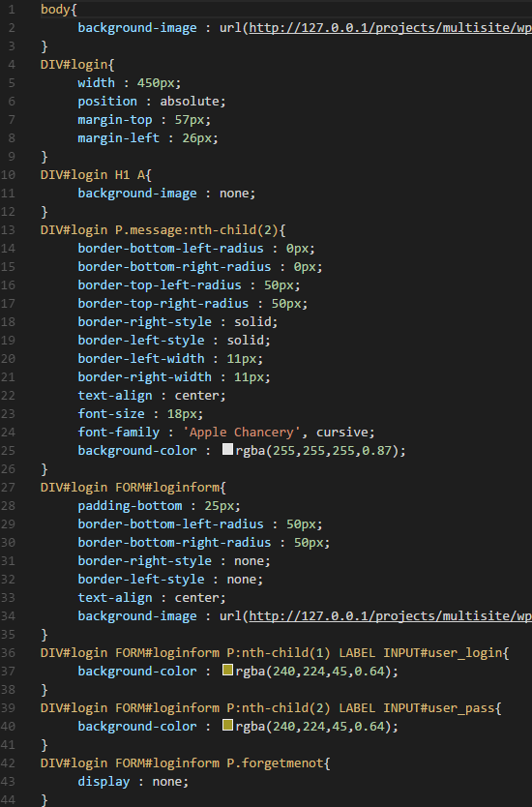The image size is (532, 807).
Task: Click the 'absolute' value on line 6
Action: point(190,102)
